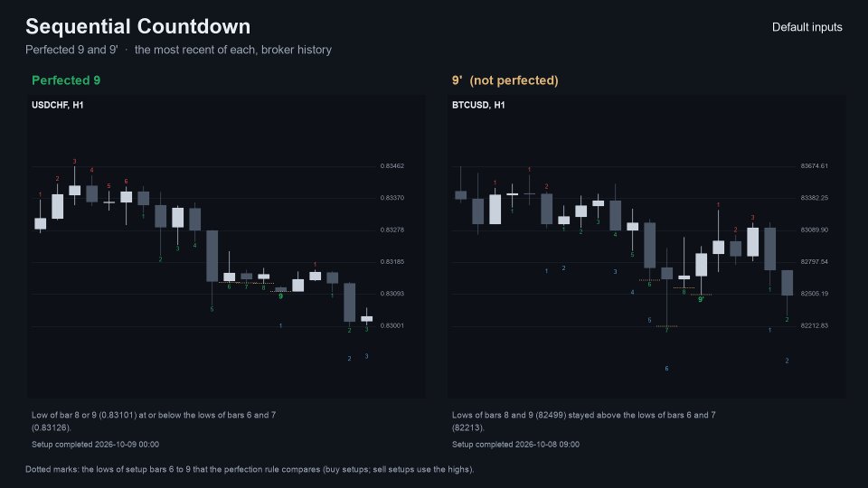Select the USDCHF, H1 chart title
This screenshot has height=488, width=868.
58,105
